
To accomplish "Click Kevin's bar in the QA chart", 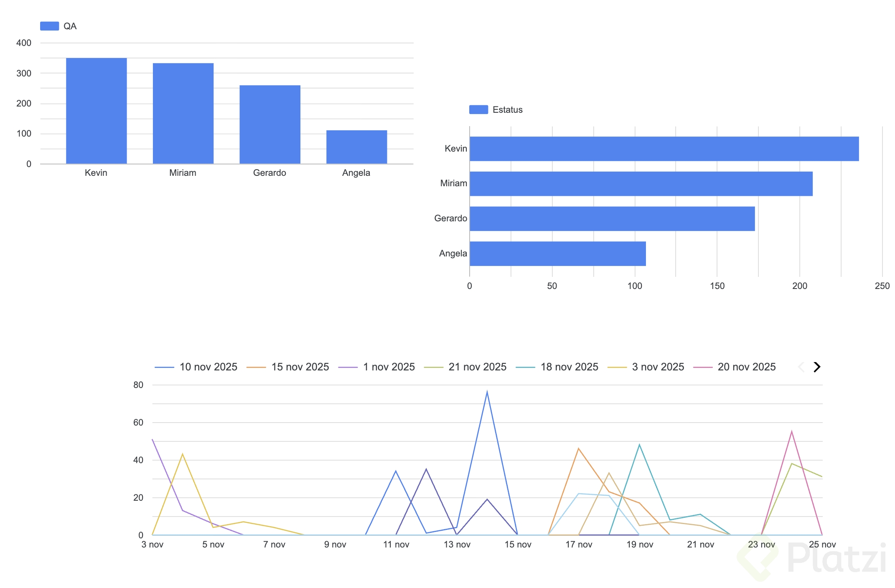I will coord(96,111).
